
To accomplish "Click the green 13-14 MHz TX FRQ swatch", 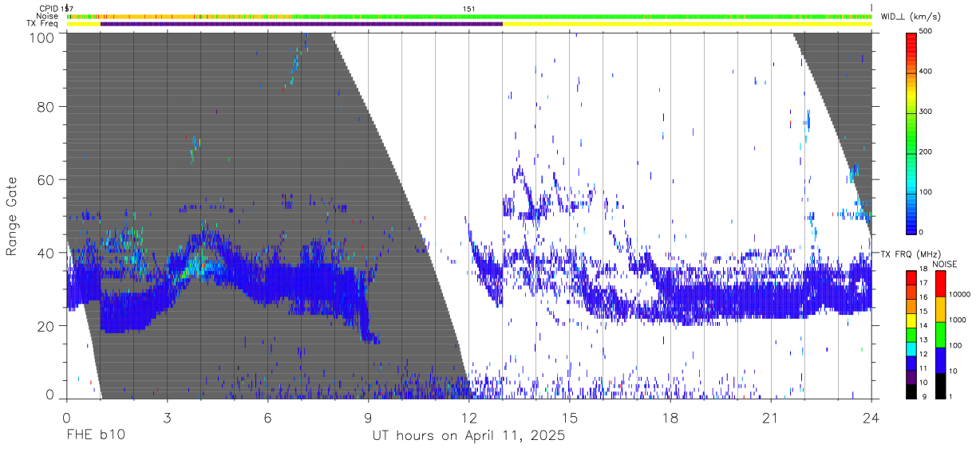I will [x=911, y=334].
